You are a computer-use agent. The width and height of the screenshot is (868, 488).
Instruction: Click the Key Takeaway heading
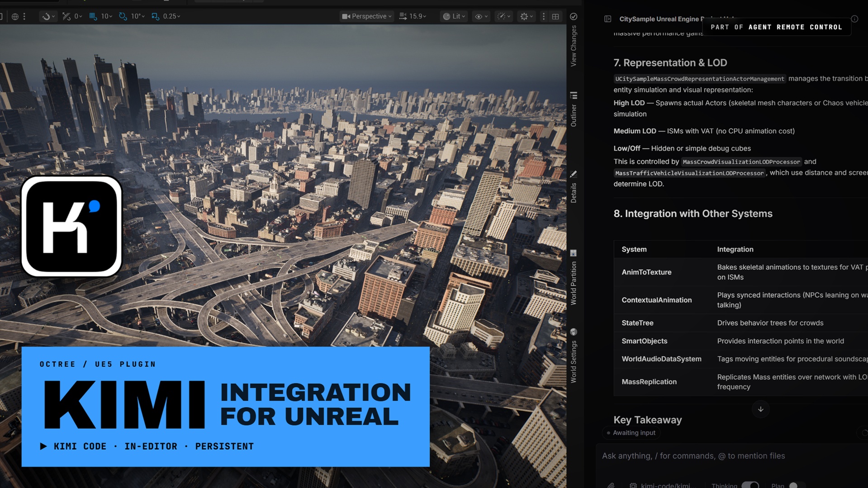click(647, 420)
